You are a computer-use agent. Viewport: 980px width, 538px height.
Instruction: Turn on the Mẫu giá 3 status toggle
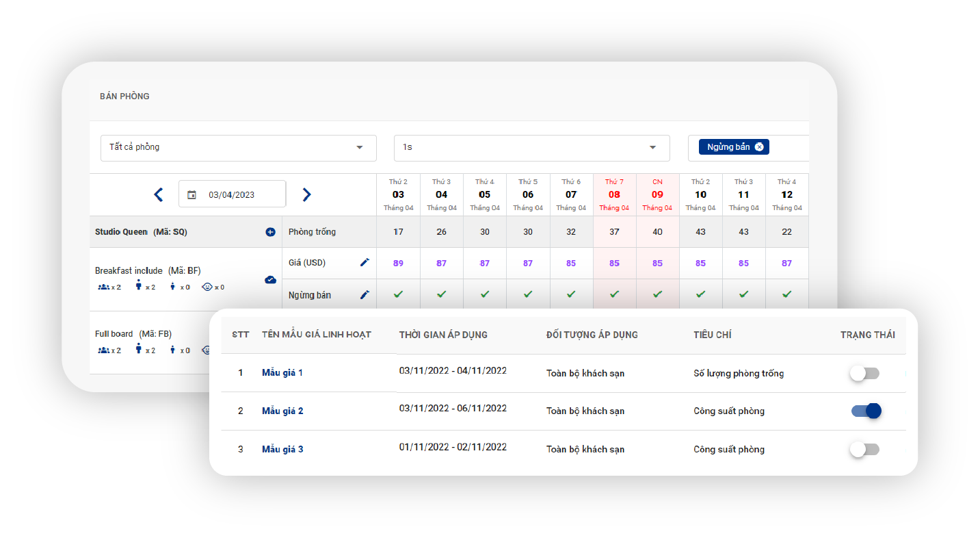coord(864,449)
